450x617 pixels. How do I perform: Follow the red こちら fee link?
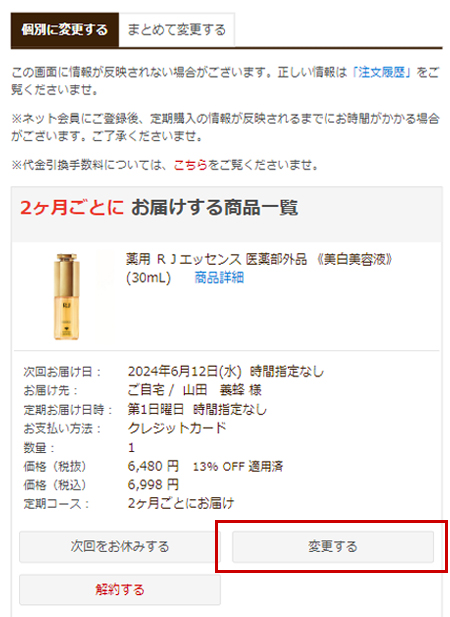point(190,165)
